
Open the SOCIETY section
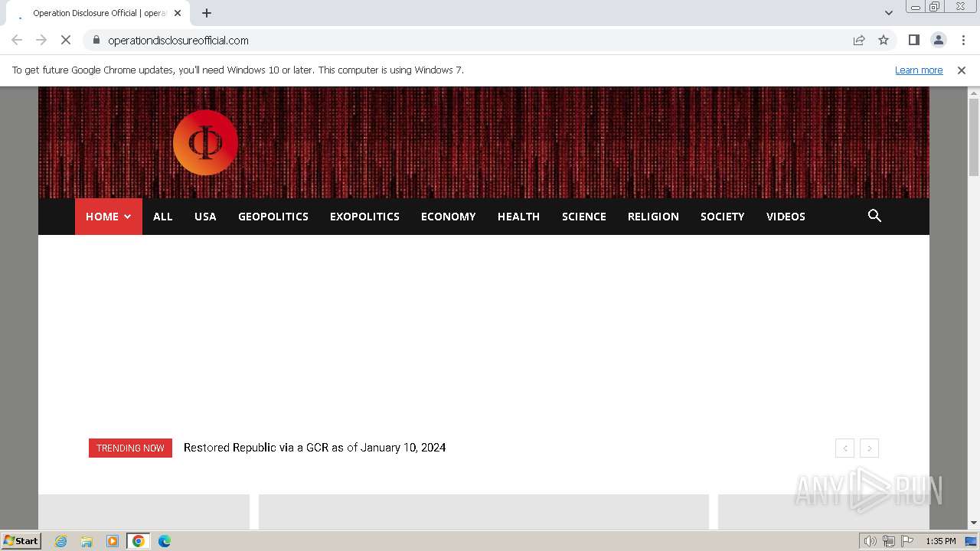[723, 217]
